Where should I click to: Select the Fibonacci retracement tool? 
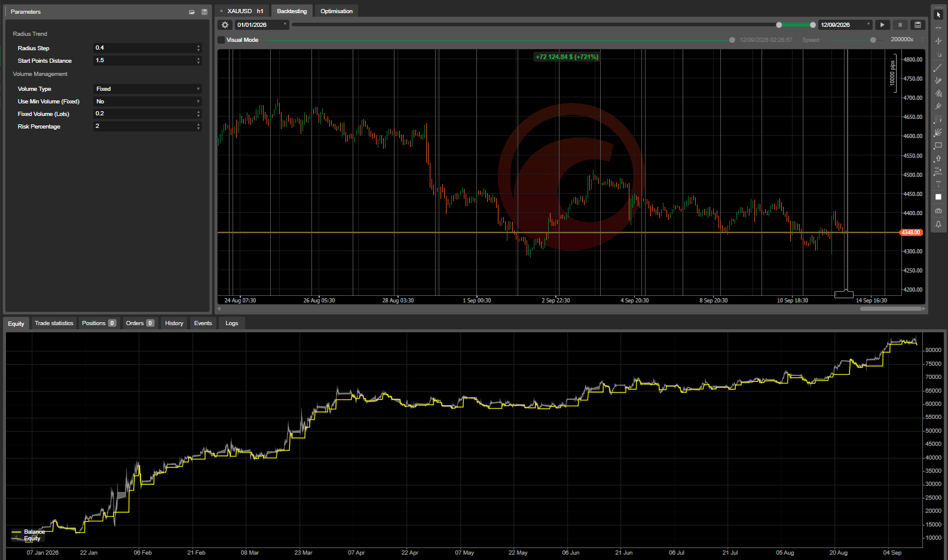(938, 120)
